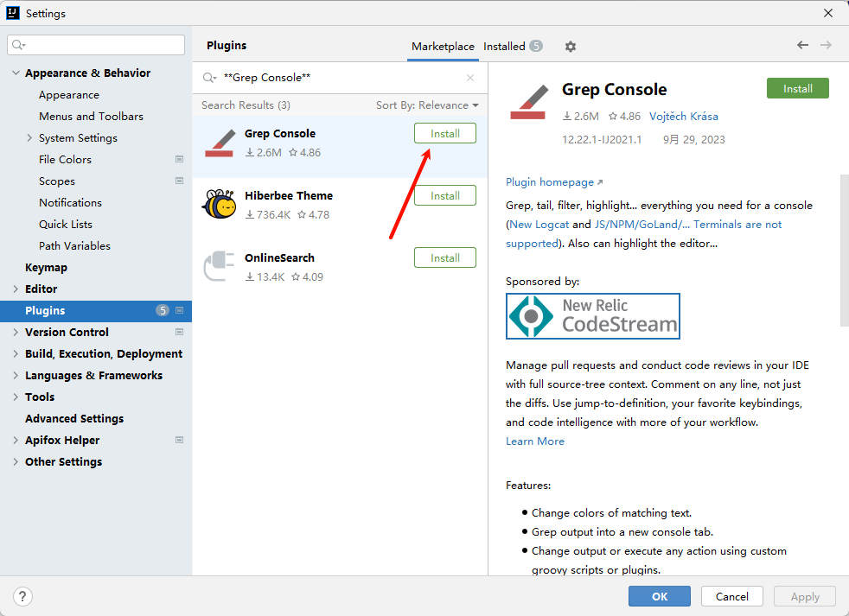Image resolution: width=849 pixels, height=616 pixels.
Task: Open the Keymap settings
Action: 46,268
